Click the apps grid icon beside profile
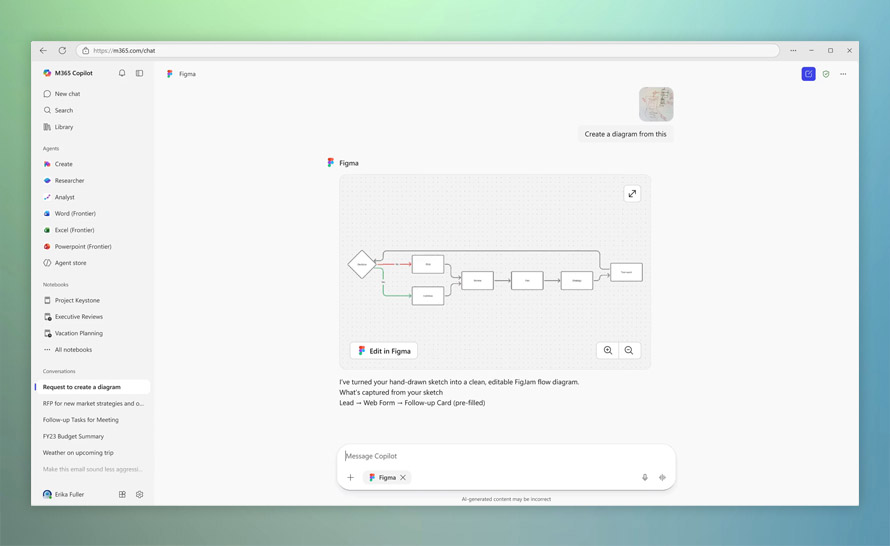This screenshot has height=546, width=890. click(122, 494)
